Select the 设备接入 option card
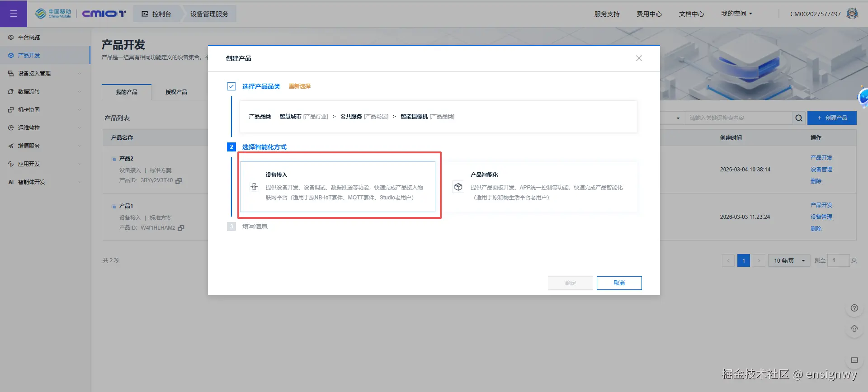Viewport: 868px width, 392px height. coord(338,186)
